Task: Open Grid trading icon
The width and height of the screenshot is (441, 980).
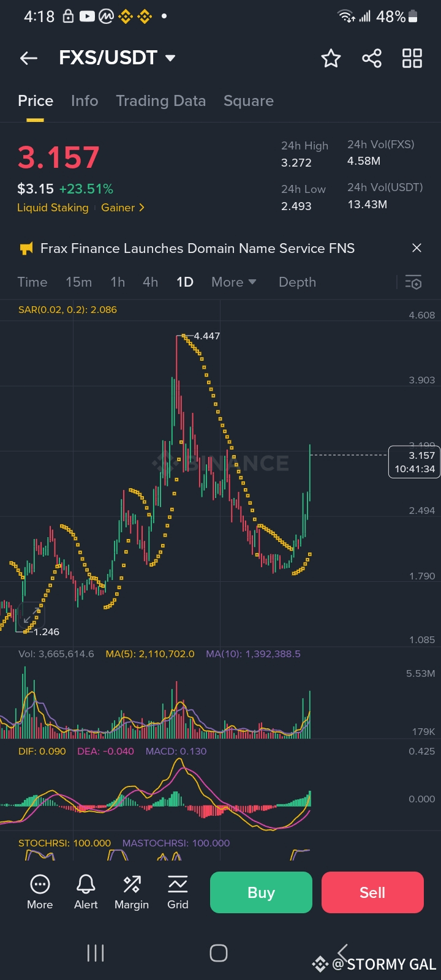Action: pyautogui.click(x=178, y=892)
